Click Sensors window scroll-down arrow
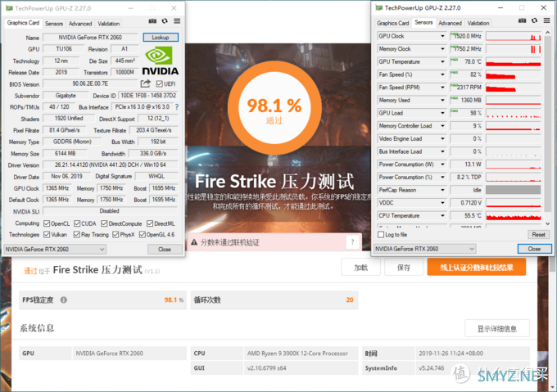The image size is (557, 392). (x=547, y=223)
